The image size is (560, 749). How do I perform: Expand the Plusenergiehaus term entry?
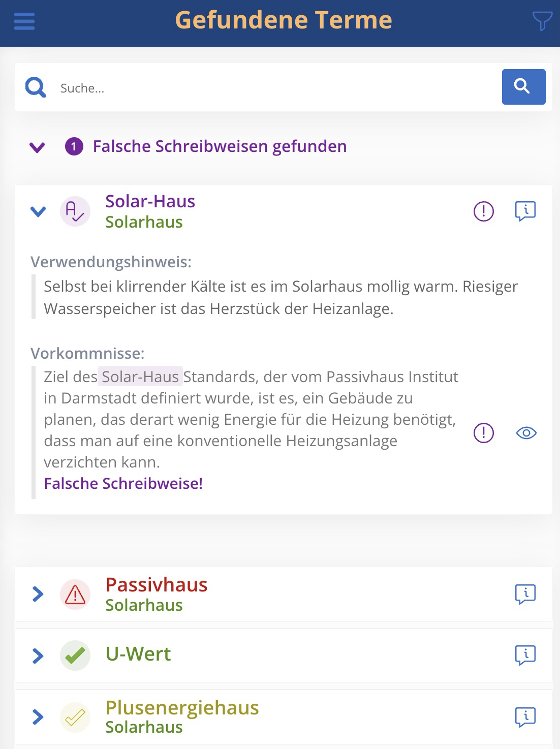click(x=38, y=717)
